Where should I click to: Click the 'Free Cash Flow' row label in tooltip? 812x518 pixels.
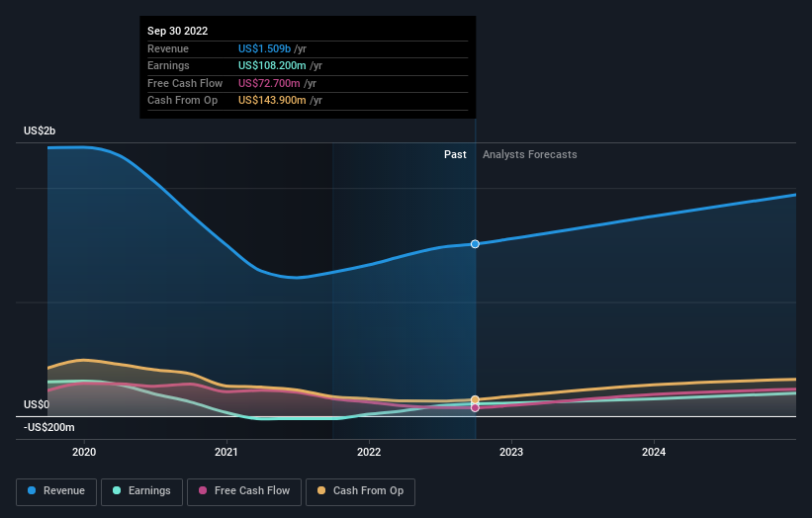pyautogui.click(x=185, y=83)
